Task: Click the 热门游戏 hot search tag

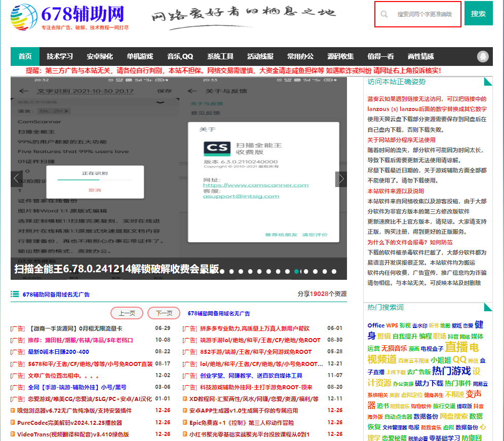Action: click(x=451, y=371)
